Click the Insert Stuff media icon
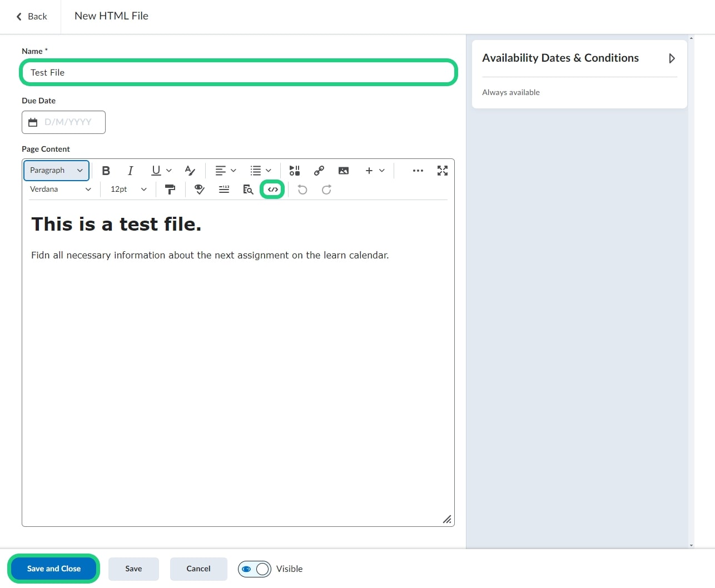This screenshot has width=715, height=588. [x=295, y=171]
